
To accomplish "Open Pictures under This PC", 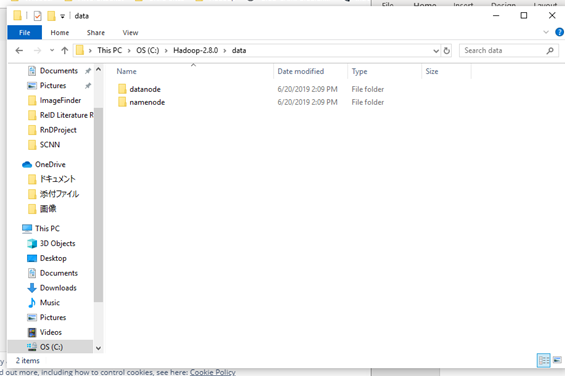I will 53,317.
